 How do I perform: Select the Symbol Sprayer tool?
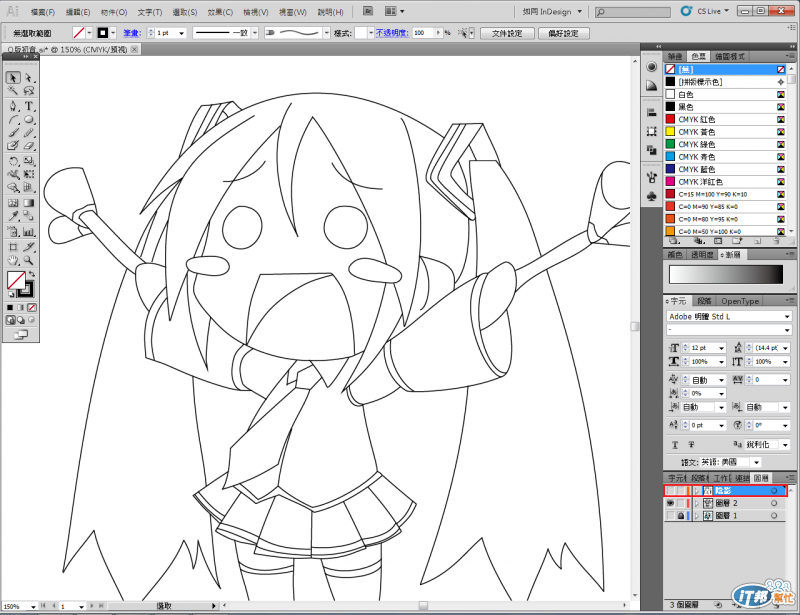pyautogui.click(x=13, y=232)
